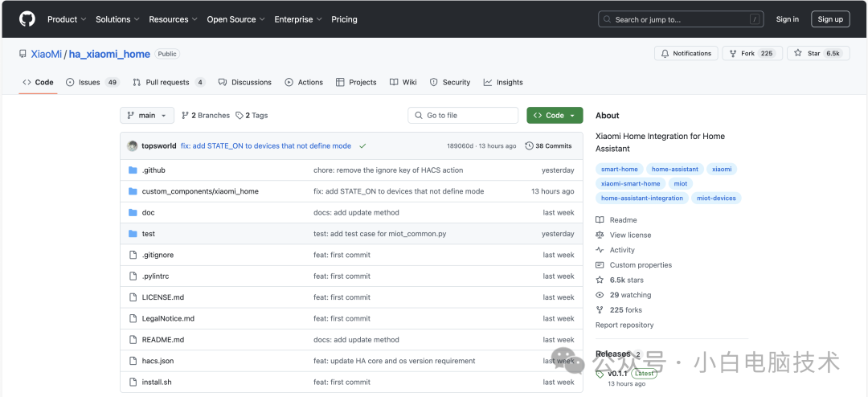Open the main branch dropdown
Image resolution: width=868 pixels, height=397 pixels.
(147, 115)
